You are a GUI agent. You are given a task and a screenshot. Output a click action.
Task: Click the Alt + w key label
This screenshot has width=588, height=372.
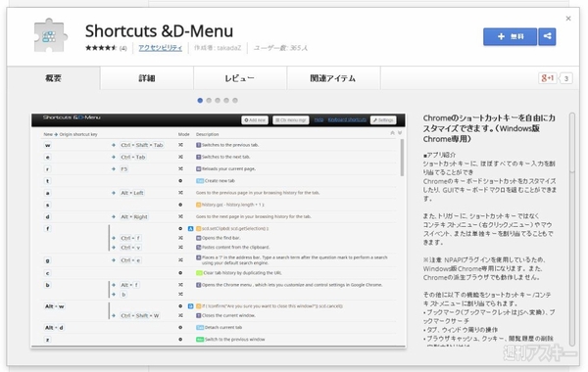point(54,306)
